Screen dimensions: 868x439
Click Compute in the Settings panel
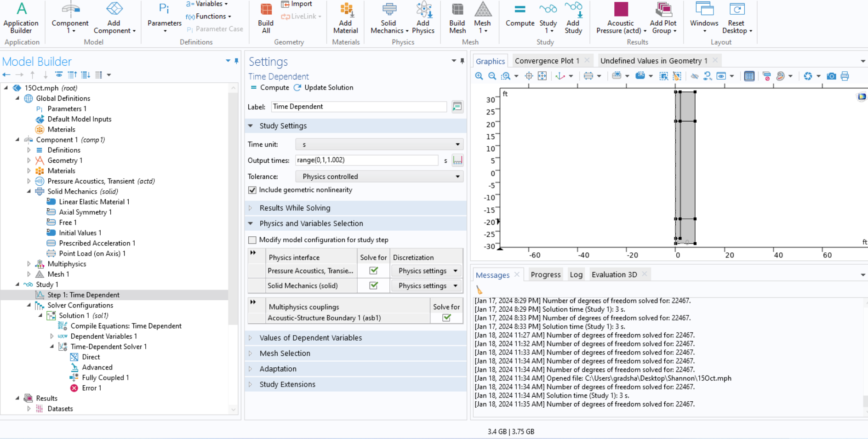tap(270, 87)
